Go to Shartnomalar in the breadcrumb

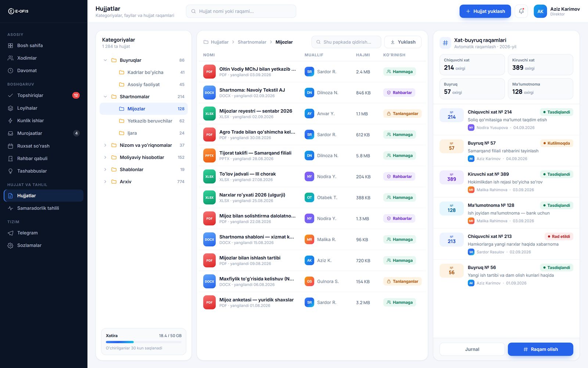click(252, 42)
